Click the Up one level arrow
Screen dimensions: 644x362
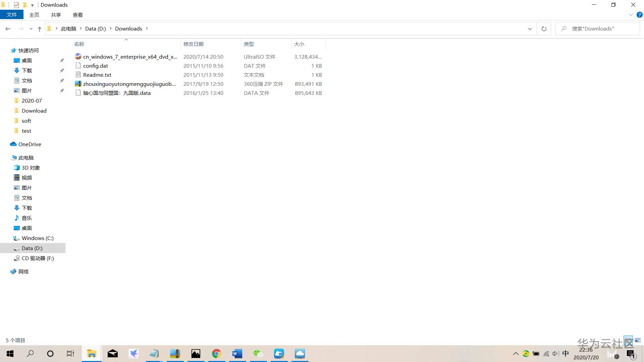pyautogui.click(x=40, y=29)
